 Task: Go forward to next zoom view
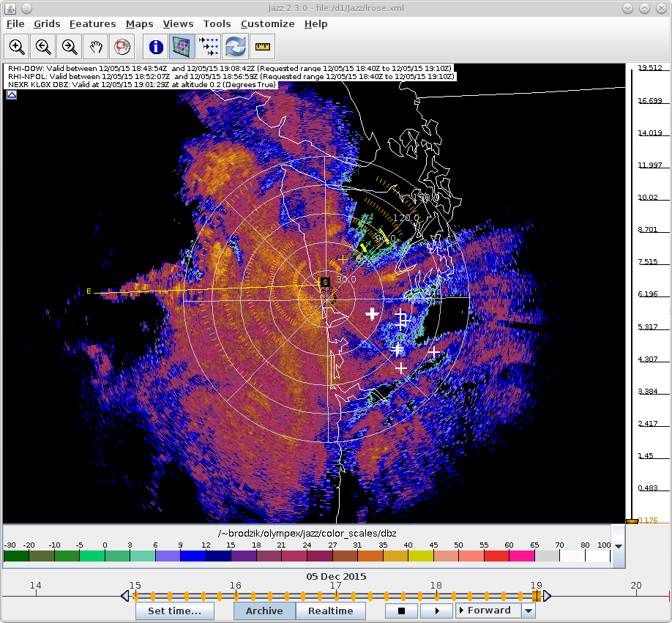(70, 47)
